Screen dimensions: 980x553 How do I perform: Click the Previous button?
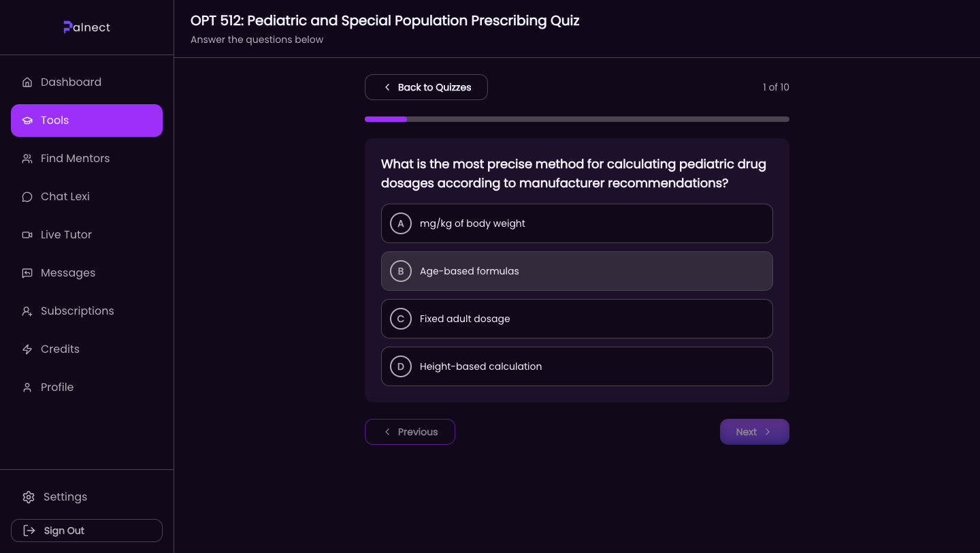[x=410, y=432]
